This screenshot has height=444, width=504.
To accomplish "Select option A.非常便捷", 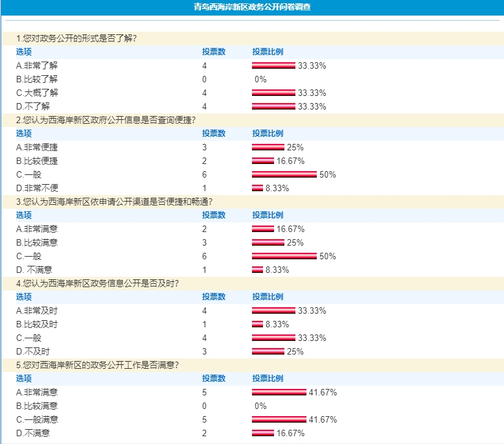I will [x=37, y=148].
